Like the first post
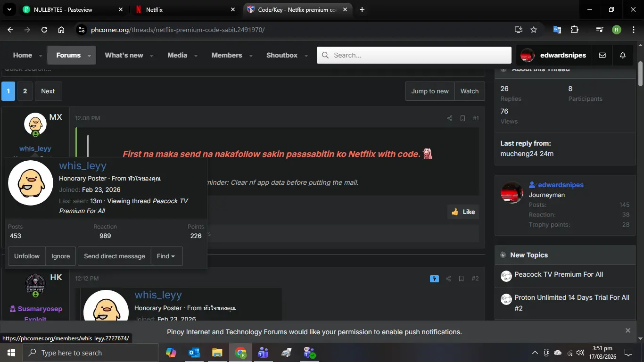This screenshot has width=644, height=362. pyautogui.click(x=463, y=212)
